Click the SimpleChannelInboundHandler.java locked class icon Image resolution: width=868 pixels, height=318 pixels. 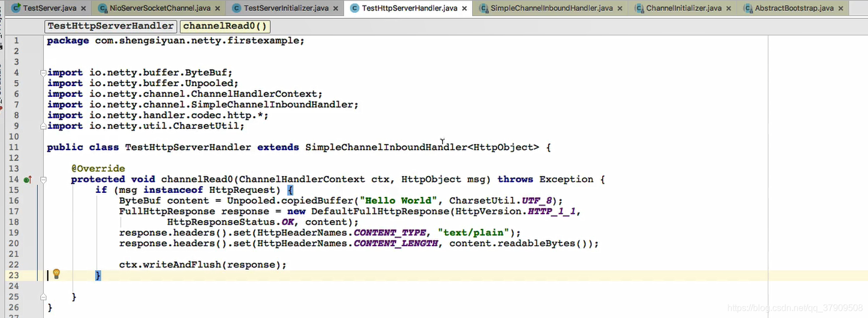pos(483,8)
